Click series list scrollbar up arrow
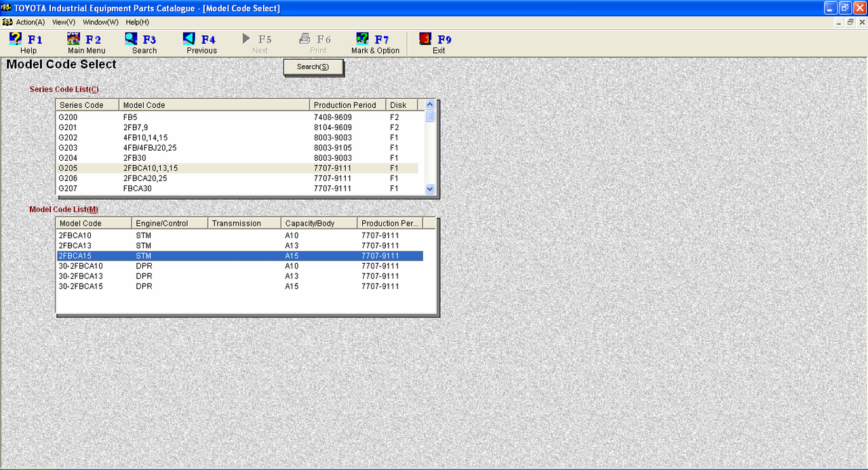Screen dimensions: 868x470 pos(430,104)
